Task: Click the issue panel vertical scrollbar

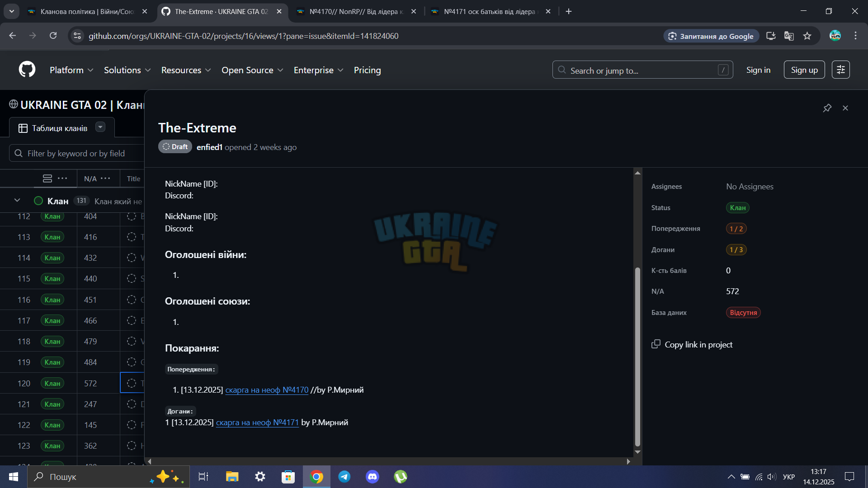Action: (637, 356)
